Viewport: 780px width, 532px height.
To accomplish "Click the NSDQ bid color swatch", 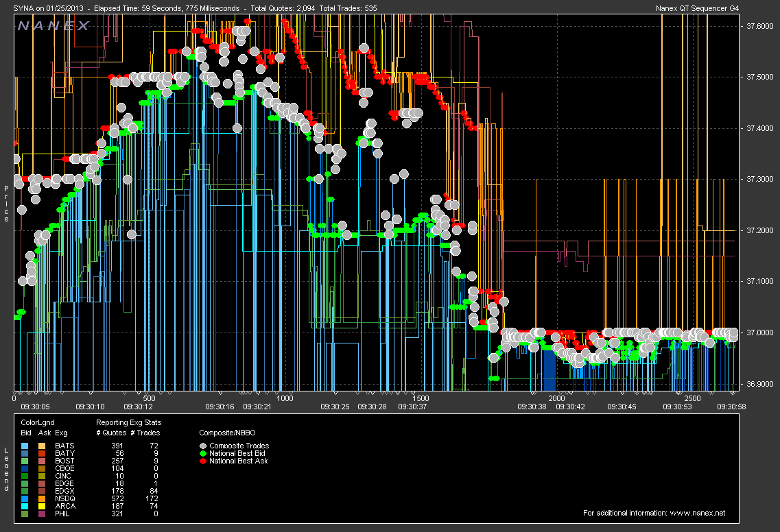I will click(x=25, y=498).
